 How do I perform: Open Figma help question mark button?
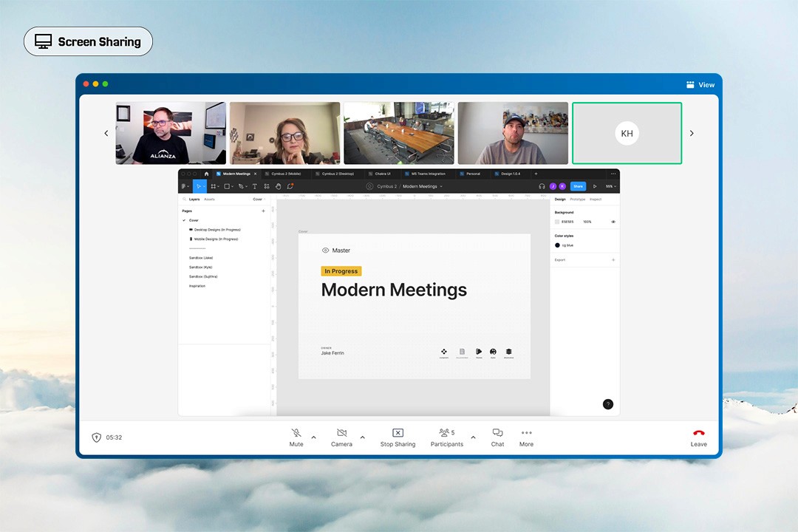point(607,404)
